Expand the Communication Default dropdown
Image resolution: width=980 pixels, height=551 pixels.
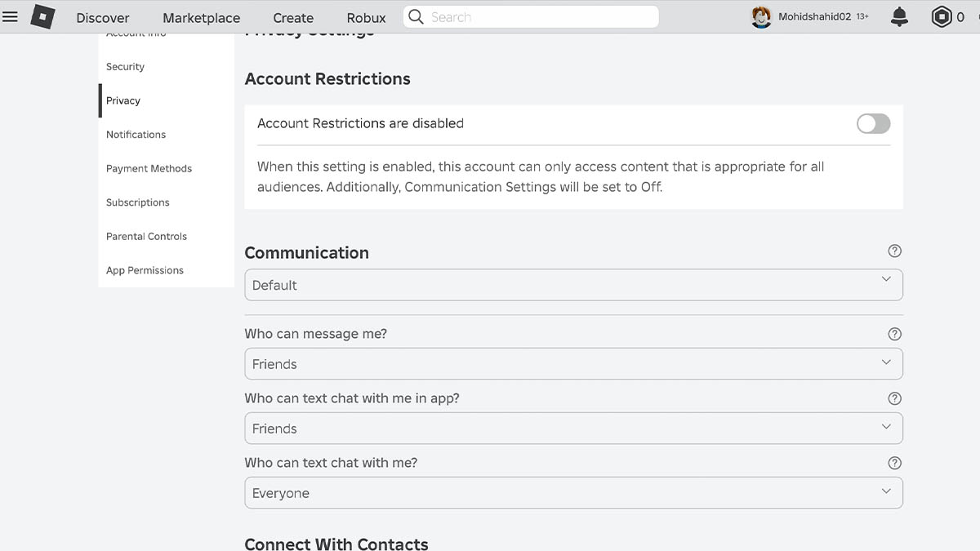[573, 285]
